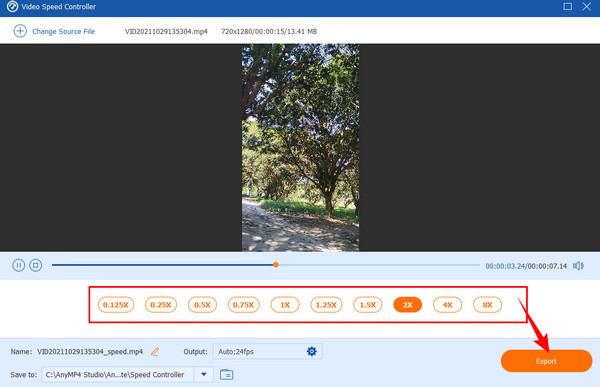Edit output name with pencil icon
This screenshot has width=600, height=387.
pos(155,351)
